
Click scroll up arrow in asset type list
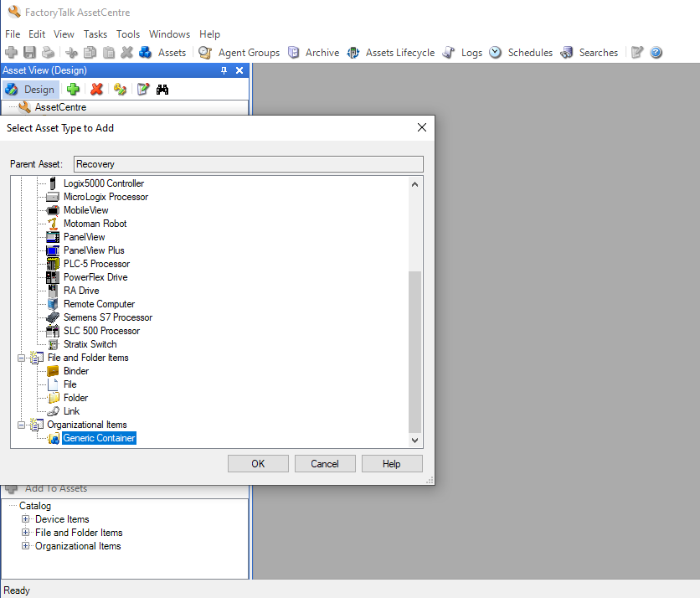(x=414, y=184)
